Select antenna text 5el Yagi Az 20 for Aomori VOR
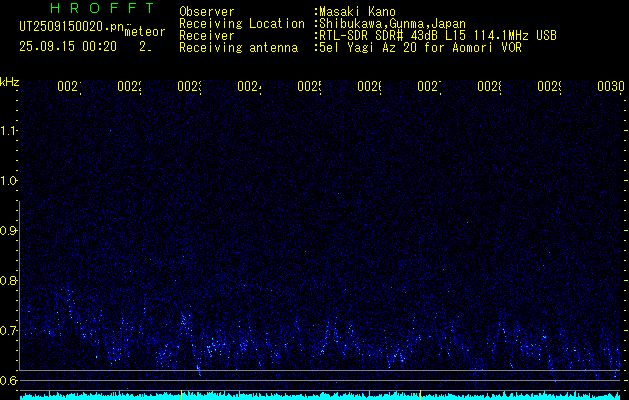629x400 pixels. click(x=420, y=48)
